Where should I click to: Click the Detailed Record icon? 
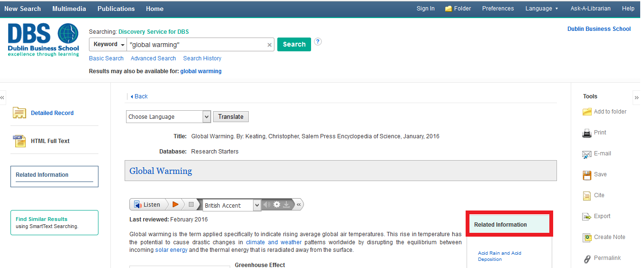click(20, 113)
